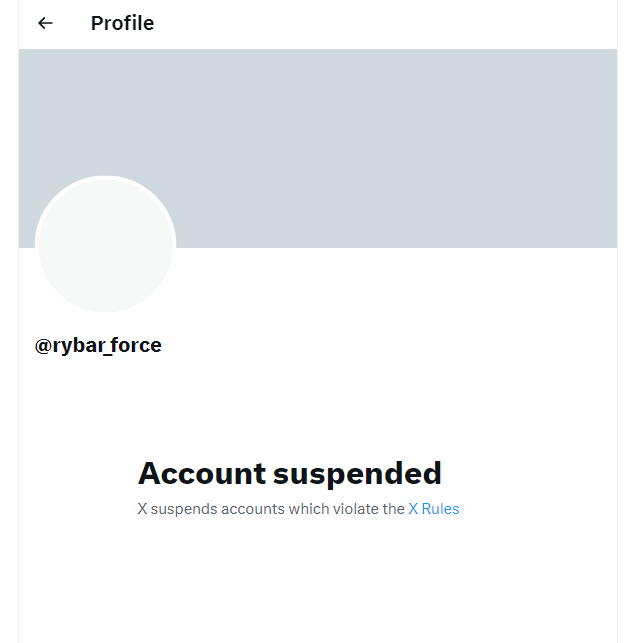Click the leading "X" in the suspension sentence
This screenshot has width=632, height=643.
tap(142, 509)
